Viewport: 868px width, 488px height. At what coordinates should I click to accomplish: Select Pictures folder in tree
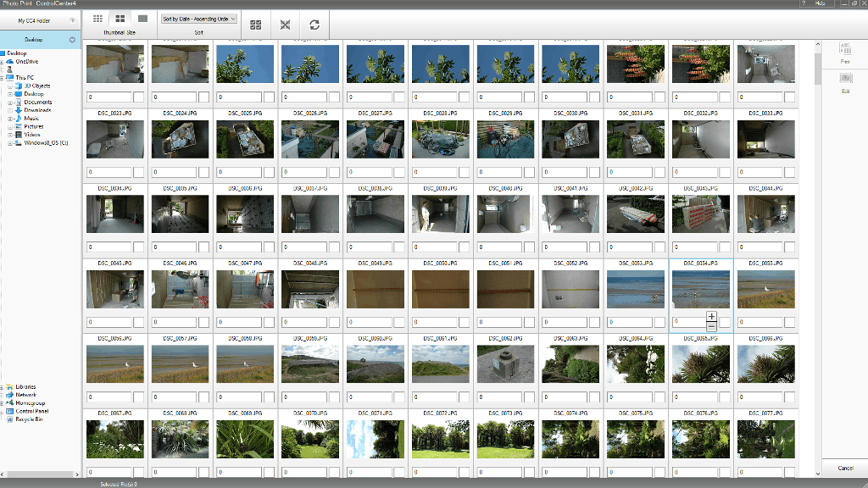pos(34,126)
